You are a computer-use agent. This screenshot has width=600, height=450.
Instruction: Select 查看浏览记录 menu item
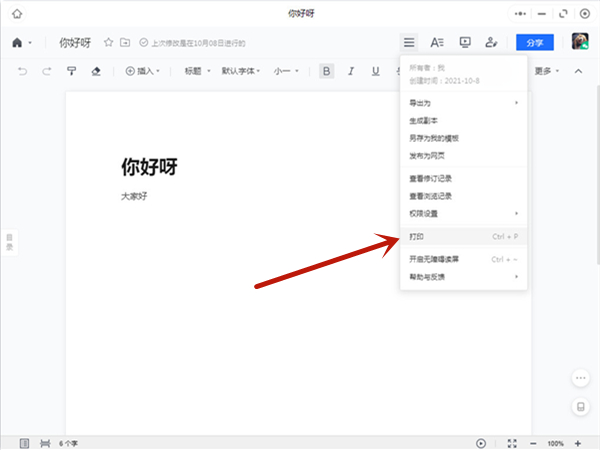pos(463,196)
